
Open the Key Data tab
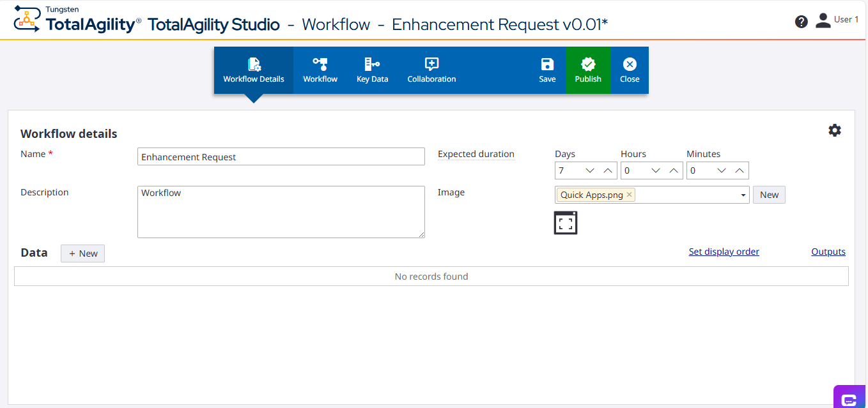click(x=372, y=70)
